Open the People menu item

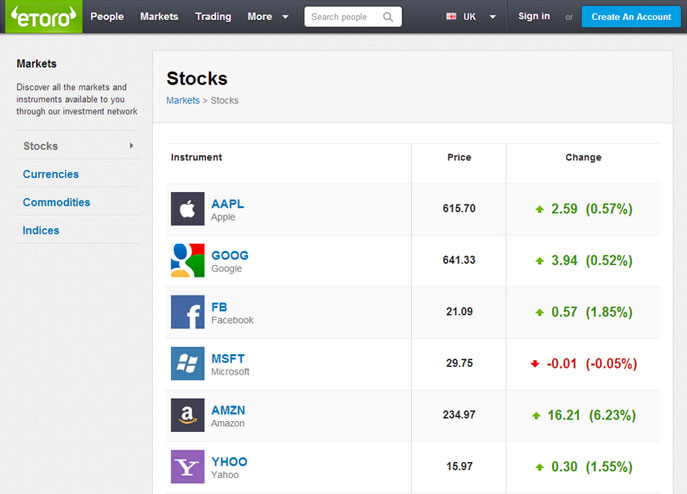tap(107, 17)
